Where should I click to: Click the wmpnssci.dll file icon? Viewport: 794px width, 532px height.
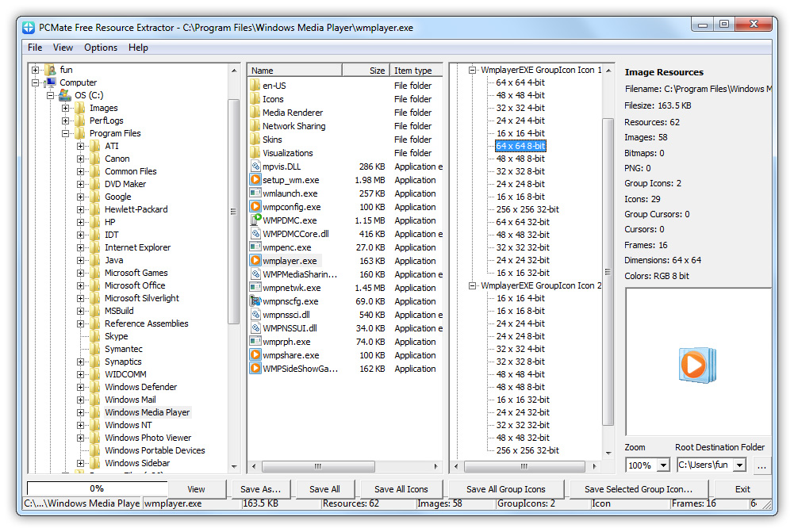(x=255, y=314)
